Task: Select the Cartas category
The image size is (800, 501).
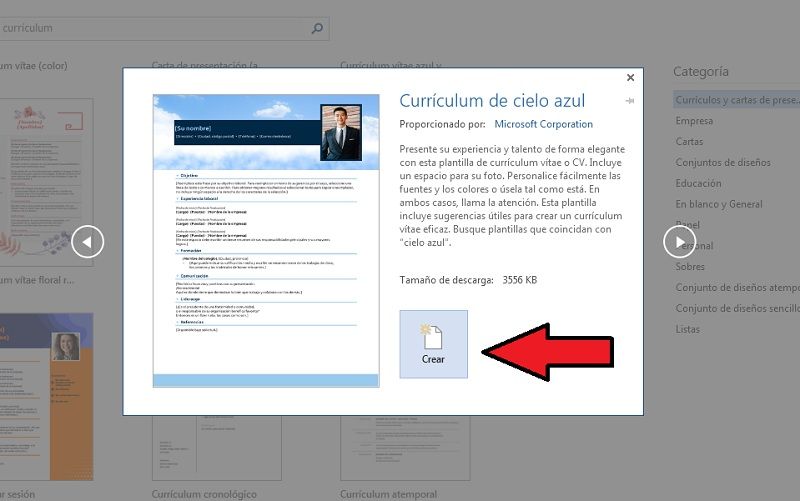Action: coord(689,142)
